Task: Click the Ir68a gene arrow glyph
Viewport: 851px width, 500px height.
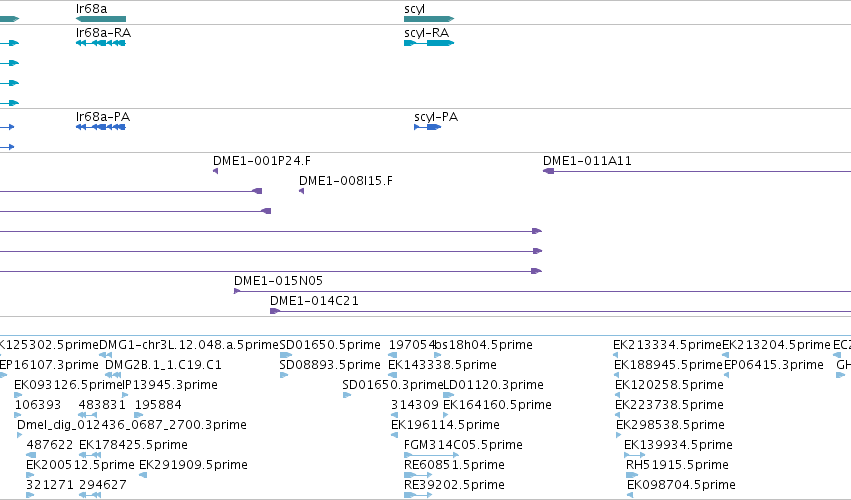Action: coord(101,19)
